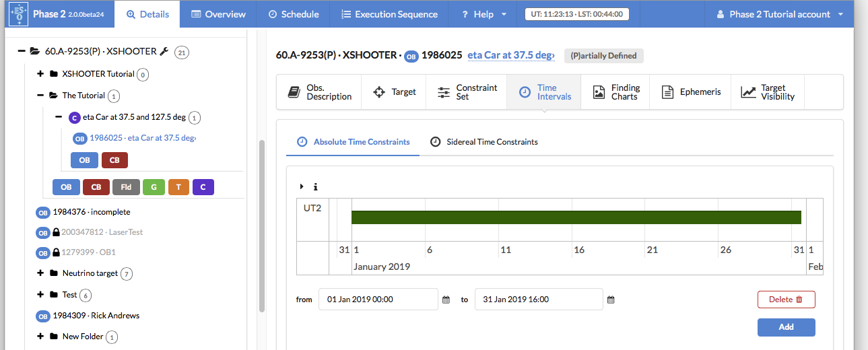
Task: Open the Finding Charts tab
Action: pyautogui.click(x=617, y=92)
